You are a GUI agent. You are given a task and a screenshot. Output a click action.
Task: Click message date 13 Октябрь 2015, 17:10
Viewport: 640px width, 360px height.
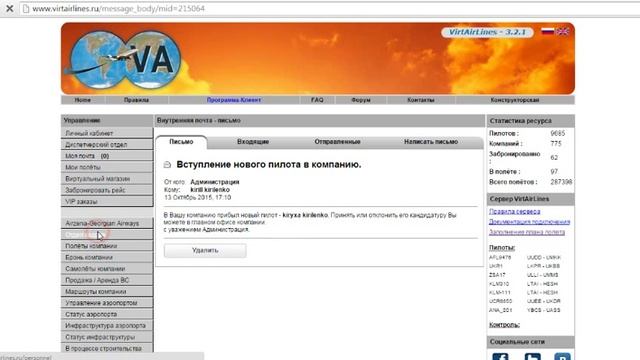pos(198,198)
